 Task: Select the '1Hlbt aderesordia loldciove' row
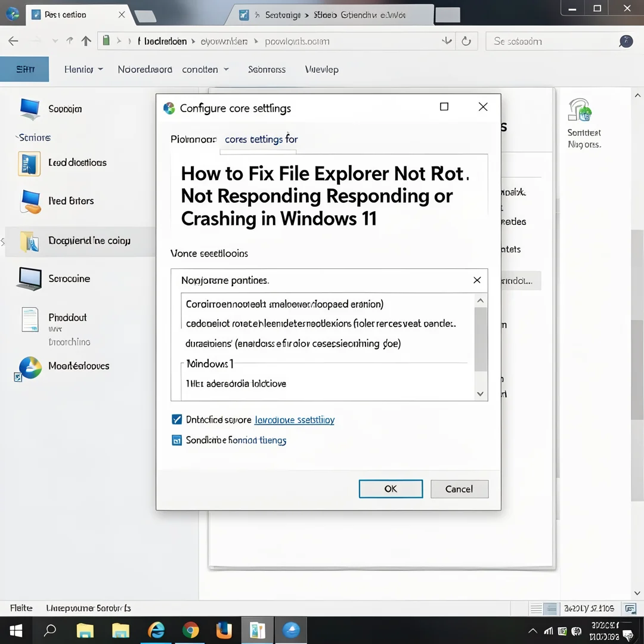[236, 383]
